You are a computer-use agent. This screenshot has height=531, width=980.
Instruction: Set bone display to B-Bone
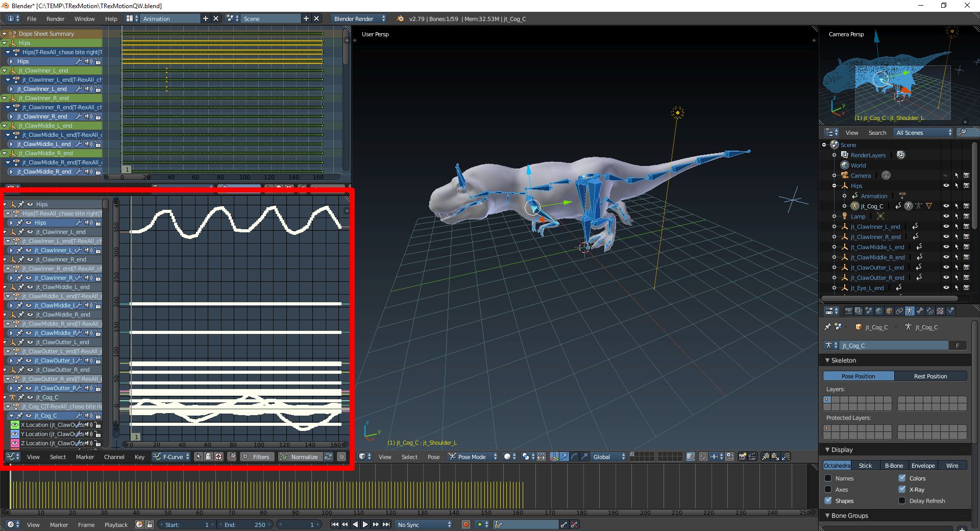pos(894,466)
